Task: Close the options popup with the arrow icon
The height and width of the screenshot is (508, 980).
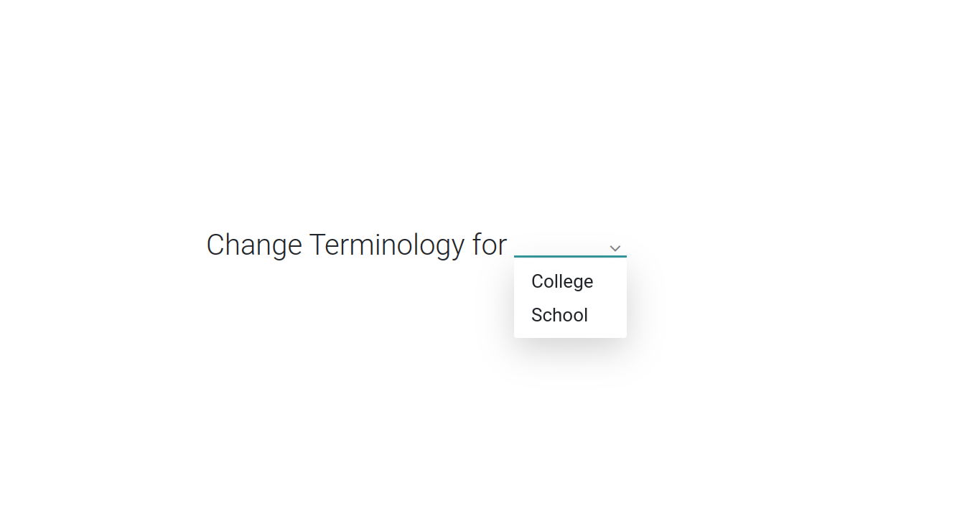Action: tap(615, 248)
